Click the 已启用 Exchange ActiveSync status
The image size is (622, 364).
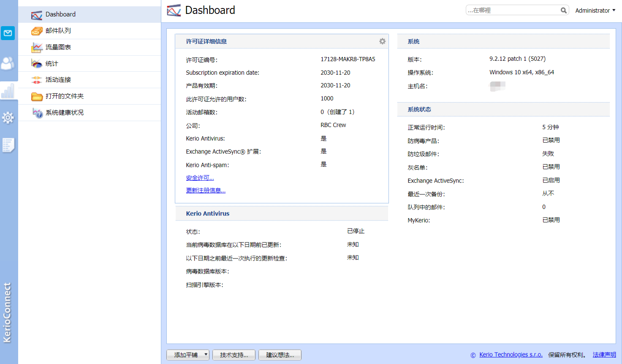point(551,180)
